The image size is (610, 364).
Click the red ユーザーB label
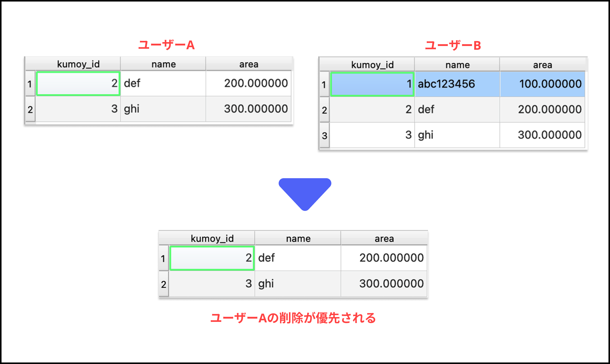(x=453, y=45)
